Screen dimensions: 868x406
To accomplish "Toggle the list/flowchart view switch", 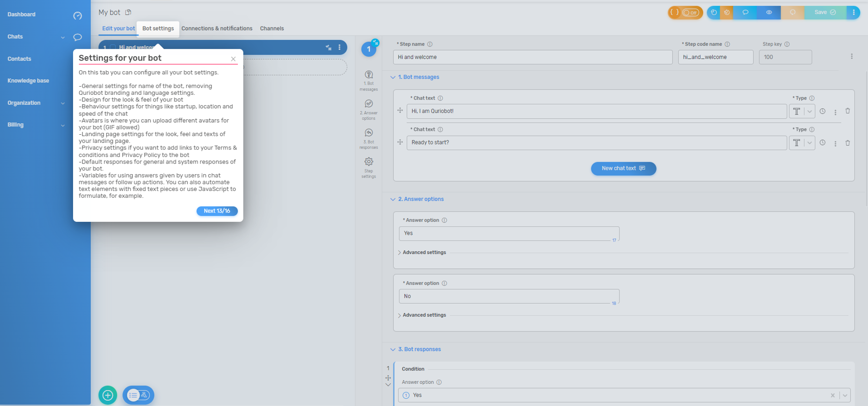I will pos(138,395).
